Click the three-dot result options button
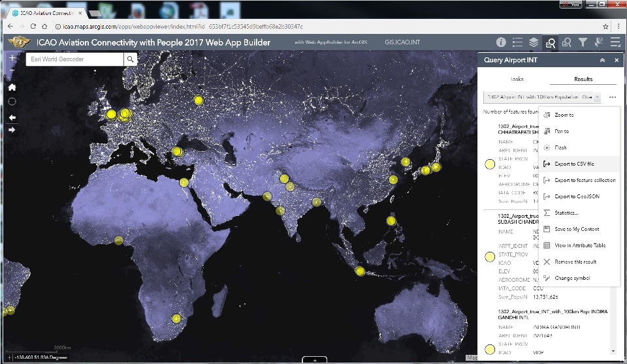Image resolution: width=627 pixels, height=364 pixels. (x=613, y=97)
